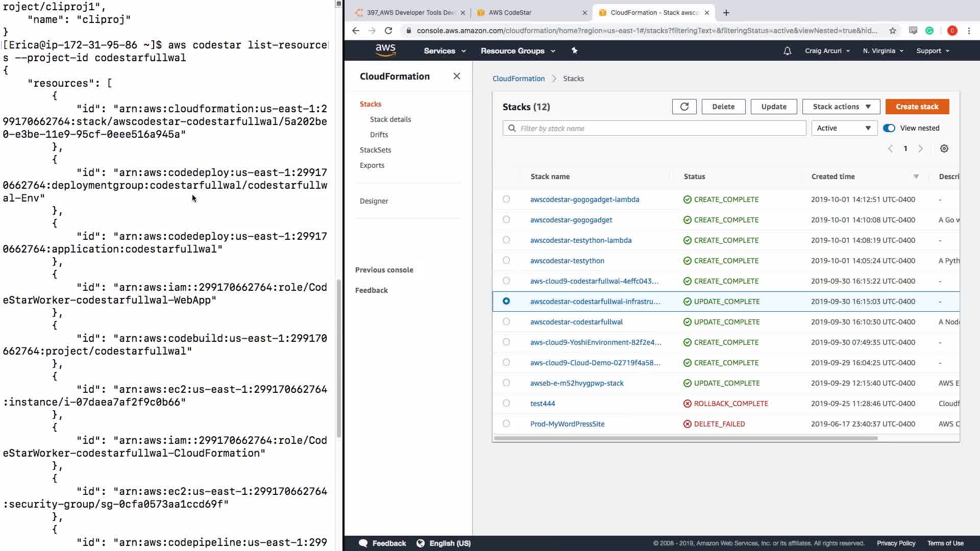Bookmark page with the star icon

pos(892,31)
